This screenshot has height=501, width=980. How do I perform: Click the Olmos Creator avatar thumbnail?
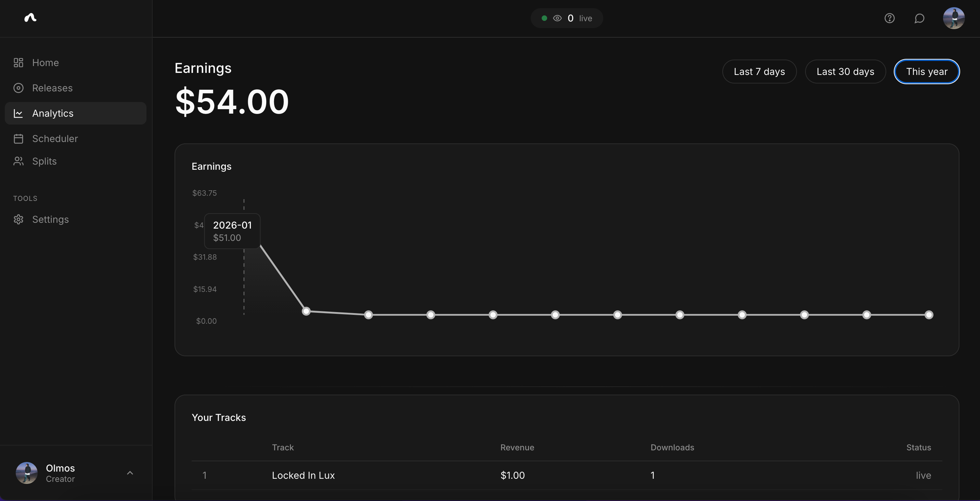pyautogui.click(x=26, y=473)
